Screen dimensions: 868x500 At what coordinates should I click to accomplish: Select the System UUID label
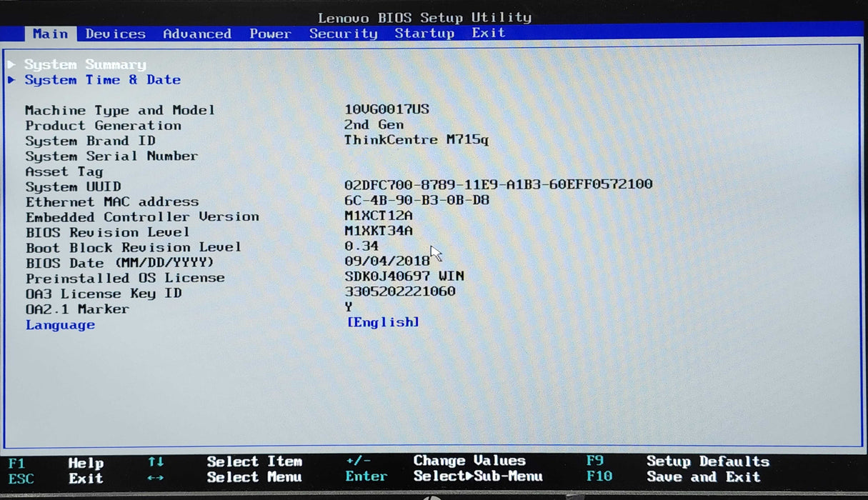tap(73, 187)
